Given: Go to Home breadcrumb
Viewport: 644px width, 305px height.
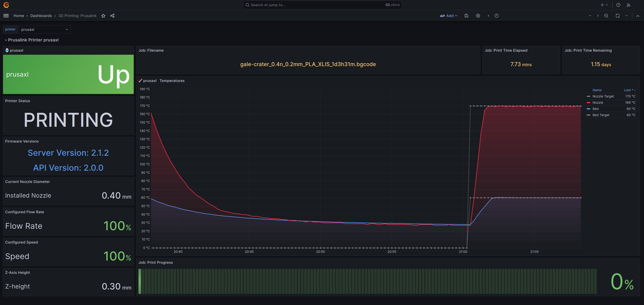Looking at the screenshot, I should (x=19, y=16).
